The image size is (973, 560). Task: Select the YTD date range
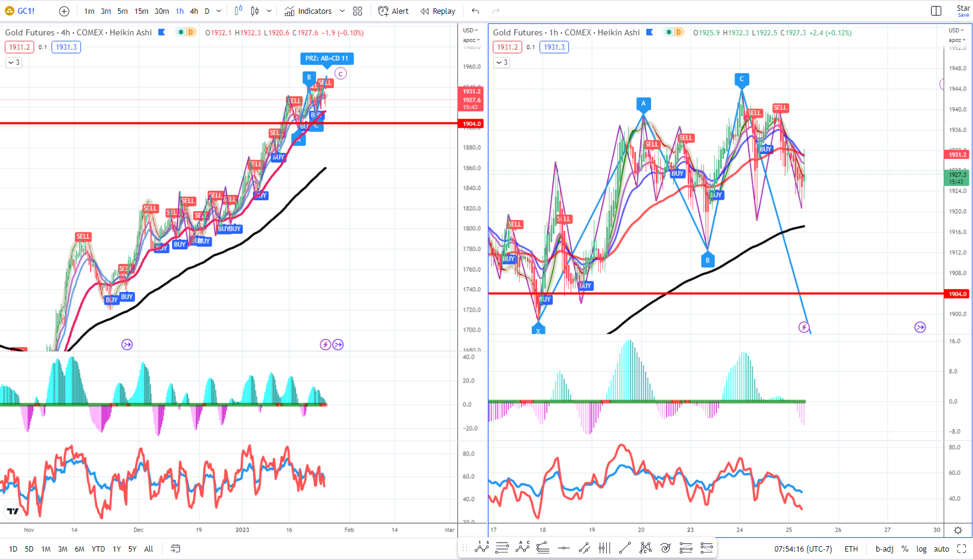tap(98, 549)
